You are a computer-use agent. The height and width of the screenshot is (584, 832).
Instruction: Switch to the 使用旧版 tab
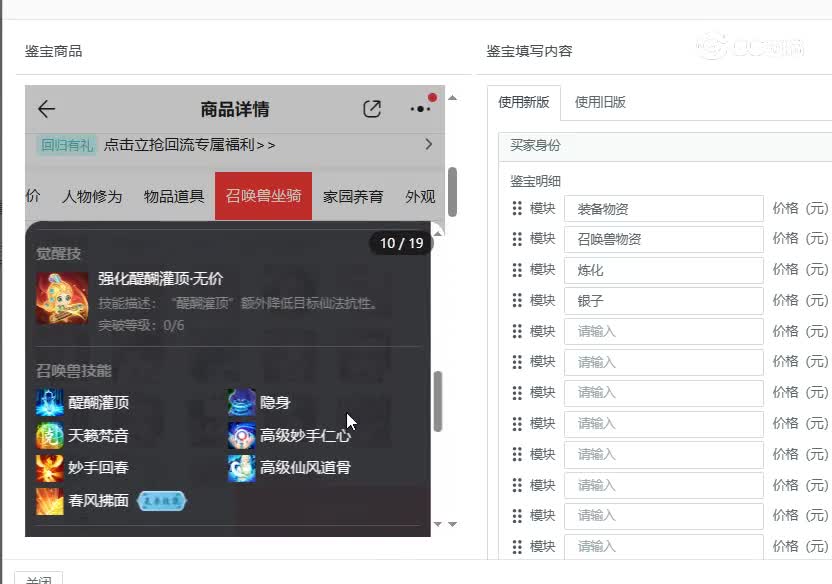point(598,101)
